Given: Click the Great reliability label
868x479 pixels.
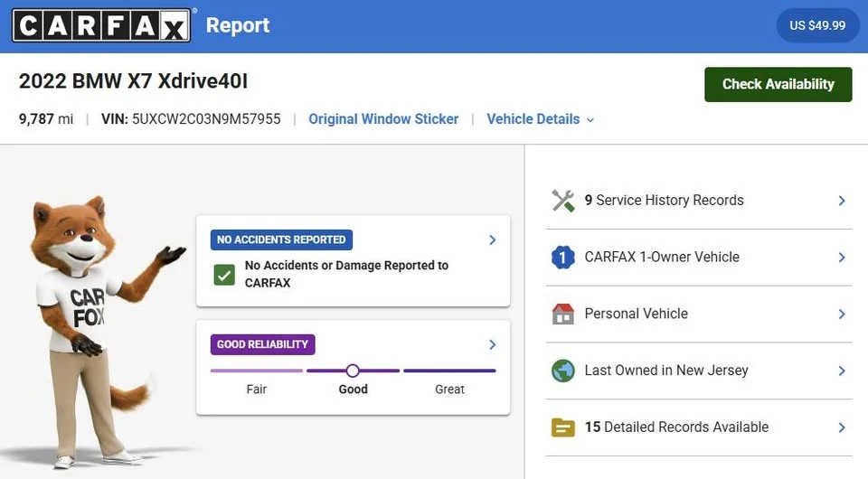Looking at the screenshot, I should click(x=449, y=390).
